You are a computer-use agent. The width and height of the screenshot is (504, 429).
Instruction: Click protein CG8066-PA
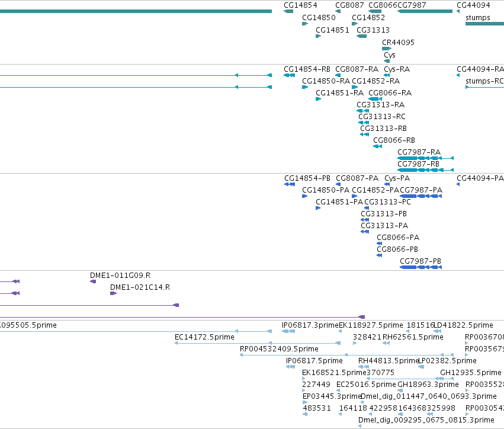tap(380, 244)
